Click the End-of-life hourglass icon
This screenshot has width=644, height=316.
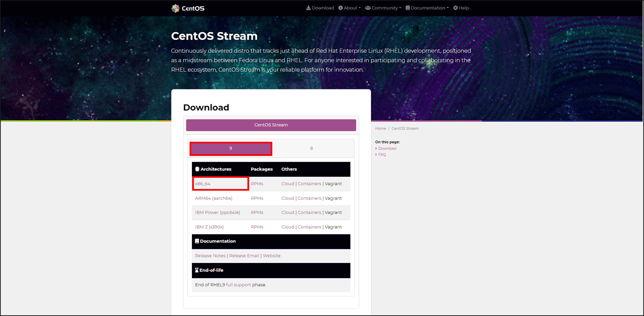coord(197,270)
